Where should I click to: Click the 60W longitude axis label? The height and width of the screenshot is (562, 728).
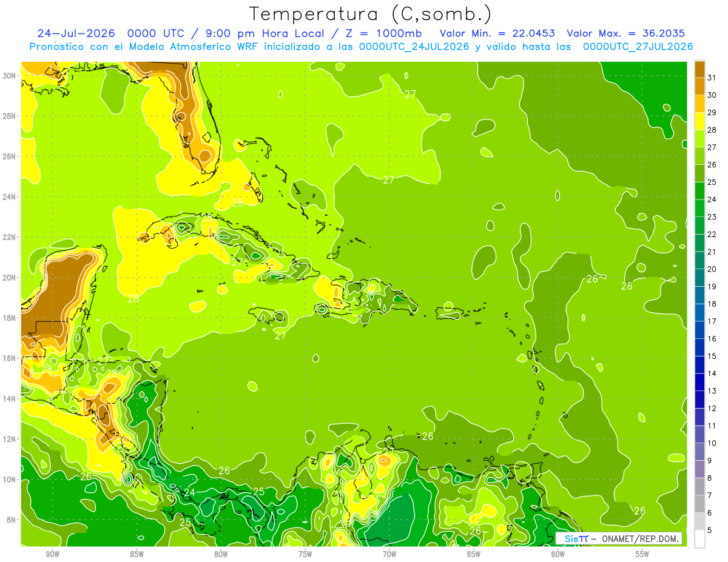(558, 555)
